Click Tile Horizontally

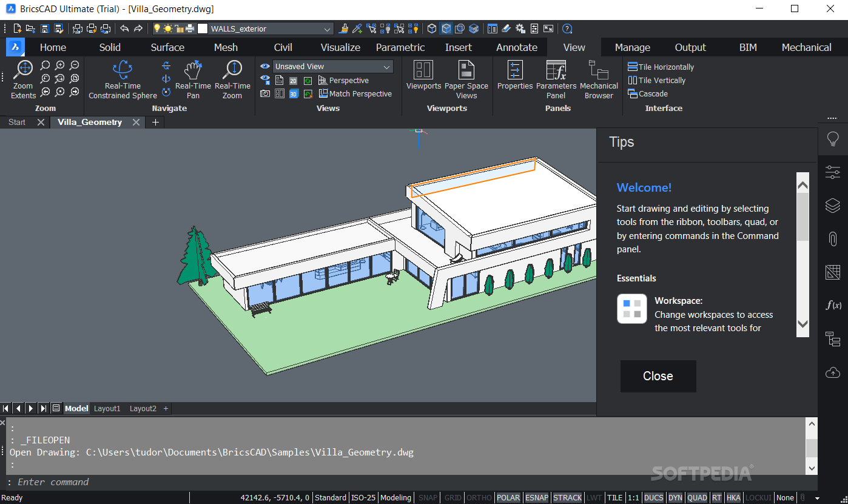click(661, 67)
